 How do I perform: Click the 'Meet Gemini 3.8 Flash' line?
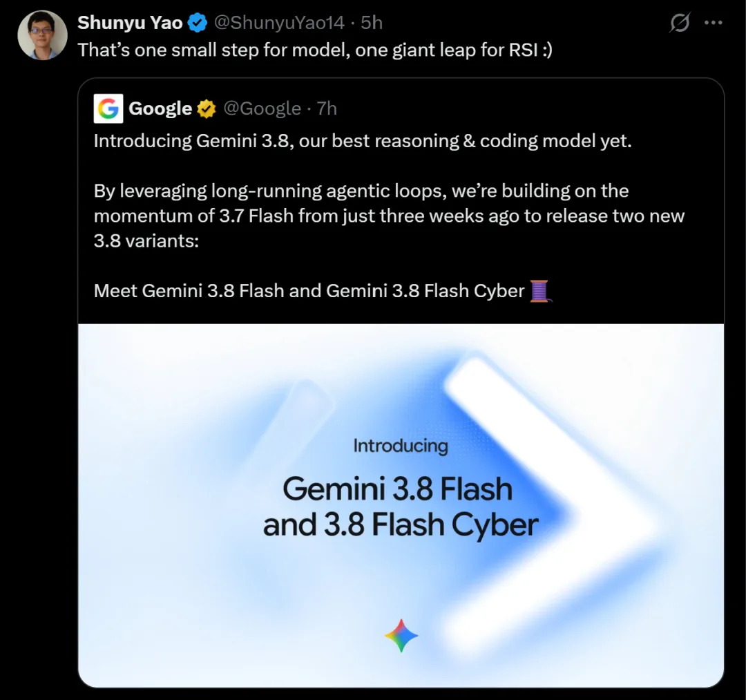[x=309, y=291]
